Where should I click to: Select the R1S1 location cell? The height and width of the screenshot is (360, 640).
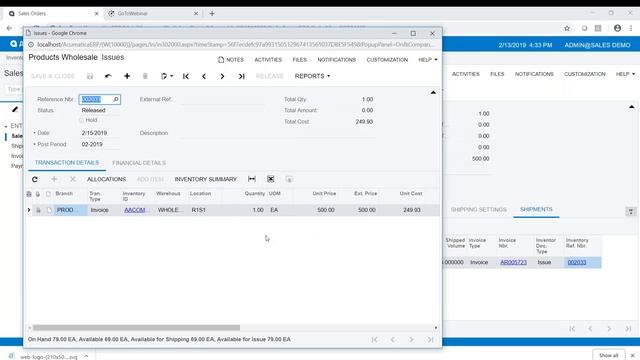[x=205, y=210]
